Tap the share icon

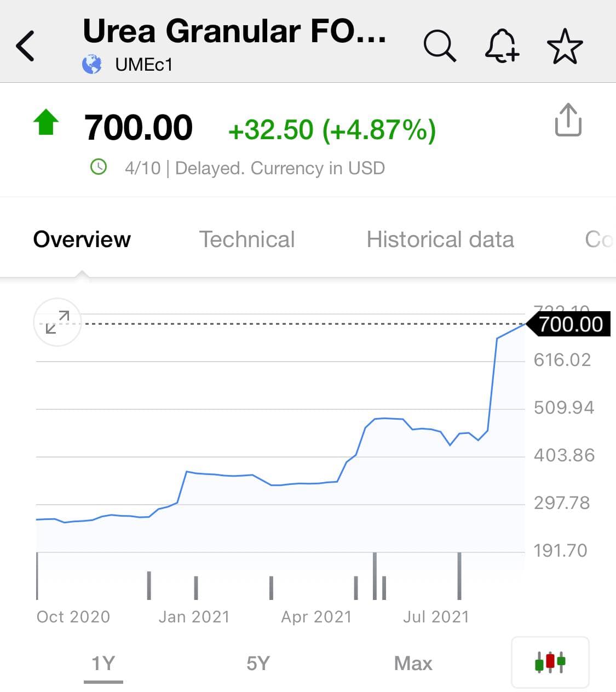tap(568, 120)
